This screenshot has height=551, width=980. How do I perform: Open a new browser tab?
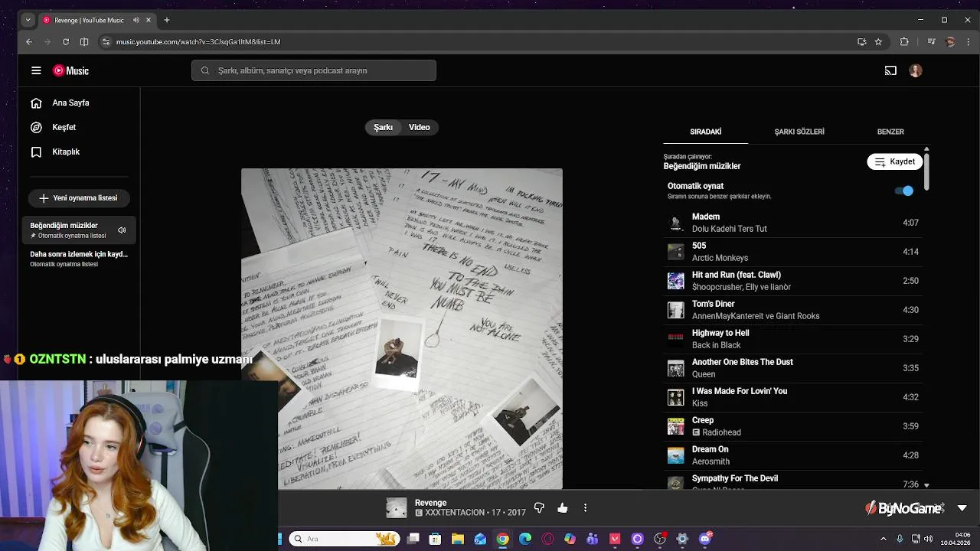[166, 20]
